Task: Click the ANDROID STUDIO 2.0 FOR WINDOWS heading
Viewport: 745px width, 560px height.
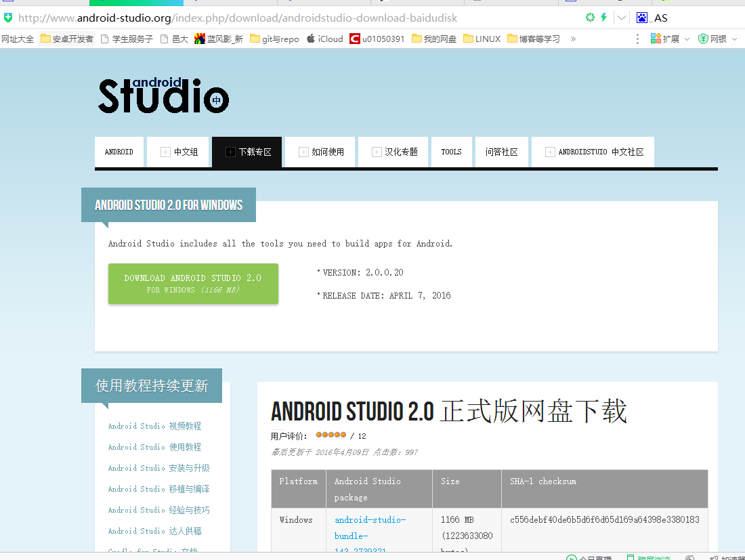Action: [x=169, y=205]
